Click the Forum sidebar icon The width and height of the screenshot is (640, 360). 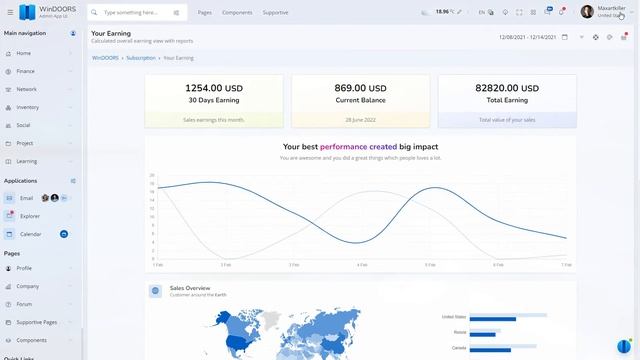click(x=8, y=304)
